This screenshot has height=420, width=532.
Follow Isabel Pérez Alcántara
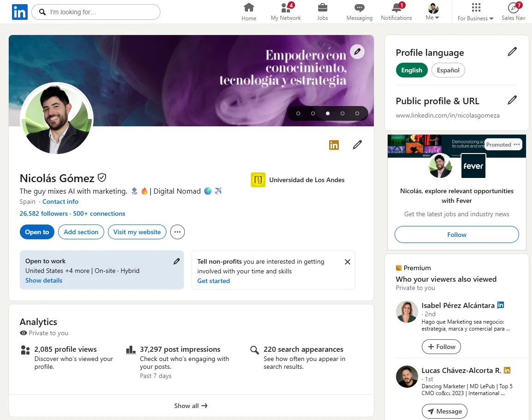click(441, 347)
